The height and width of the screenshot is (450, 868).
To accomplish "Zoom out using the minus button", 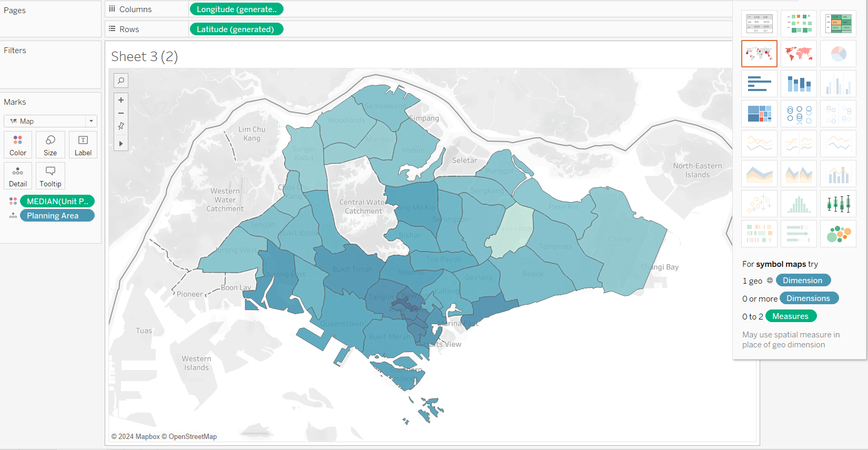I will coord(121,113).
